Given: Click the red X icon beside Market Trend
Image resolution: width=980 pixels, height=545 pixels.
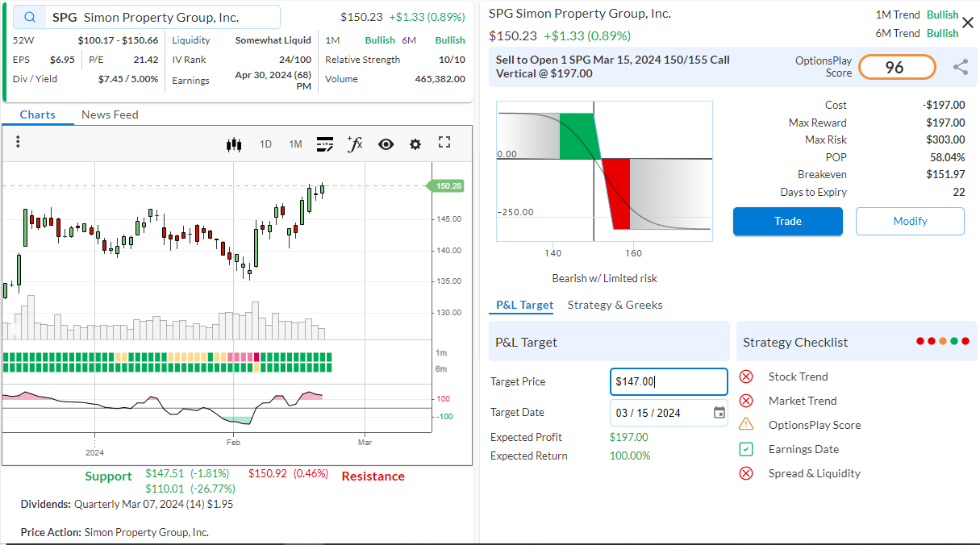Looking at the screenshot, I should click(x=746, y=401).
